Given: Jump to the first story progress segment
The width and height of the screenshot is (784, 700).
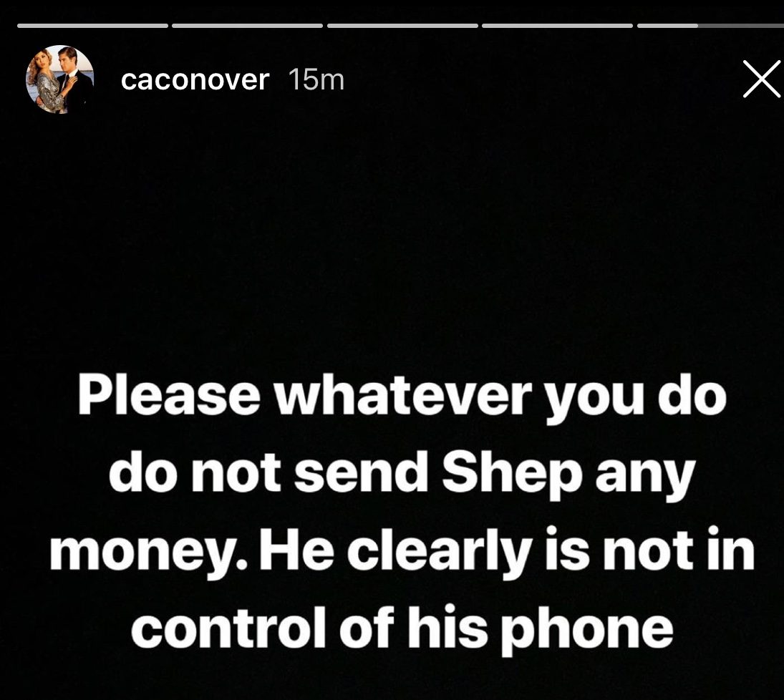Looking at the screenshot, I should [92, 26].
